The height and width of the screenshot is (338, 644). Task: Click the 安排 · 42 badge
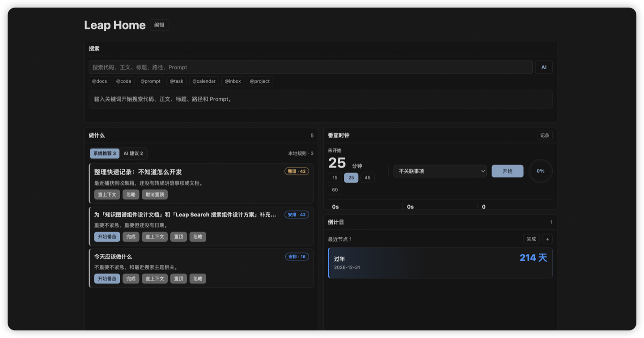click(297, 215)
